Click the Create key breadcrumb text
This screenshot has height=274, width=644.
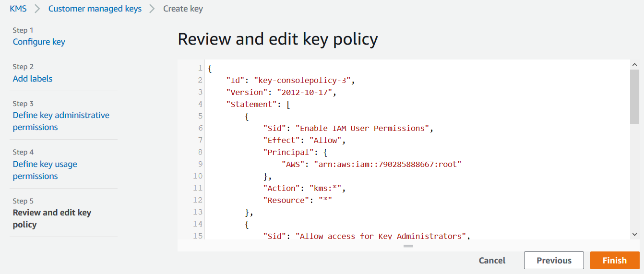pyautogui.click(x=183, y=9)
